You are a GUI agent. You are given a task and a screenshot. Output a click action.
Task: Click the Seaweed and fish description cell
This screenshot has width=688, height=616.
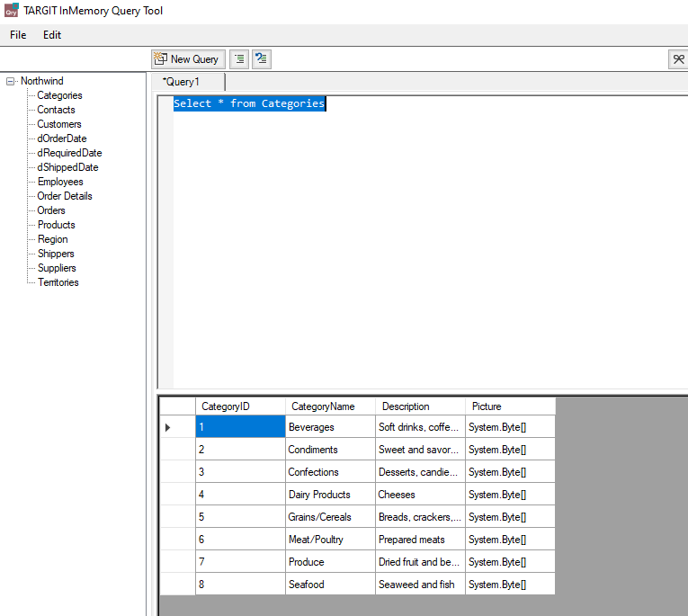click(x=420, y=585)
